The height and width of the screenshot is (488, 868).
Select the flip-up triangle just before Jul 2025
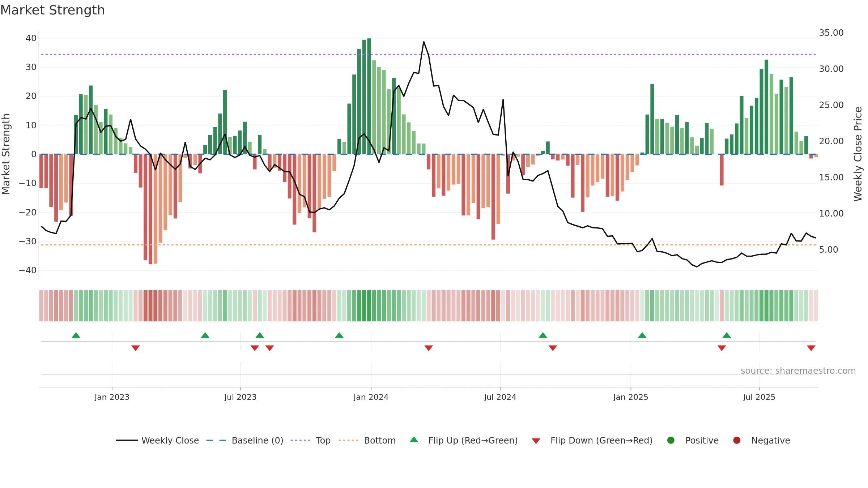pos(727,335)
